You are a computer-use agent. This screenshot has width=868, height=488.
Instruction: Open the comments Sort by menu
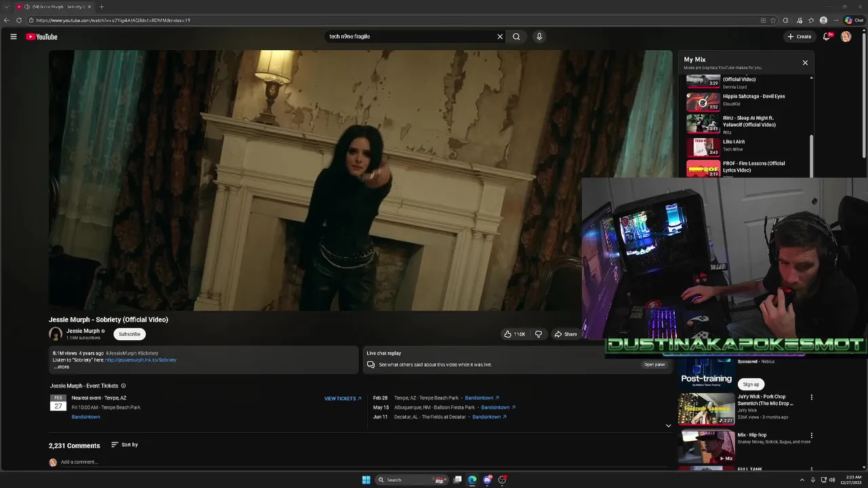click(x=124, y=445)
